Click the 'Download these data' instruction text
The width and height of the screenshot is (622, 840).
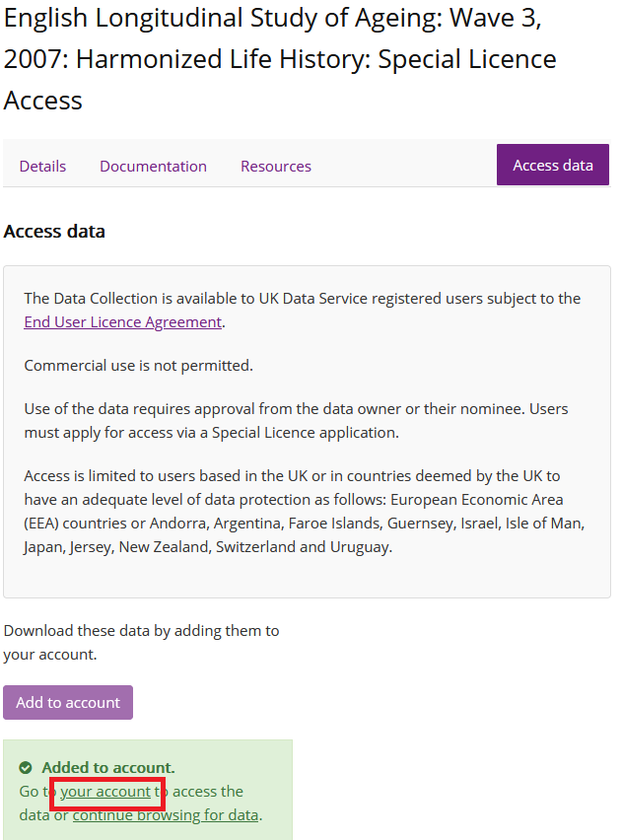[141, 642]
